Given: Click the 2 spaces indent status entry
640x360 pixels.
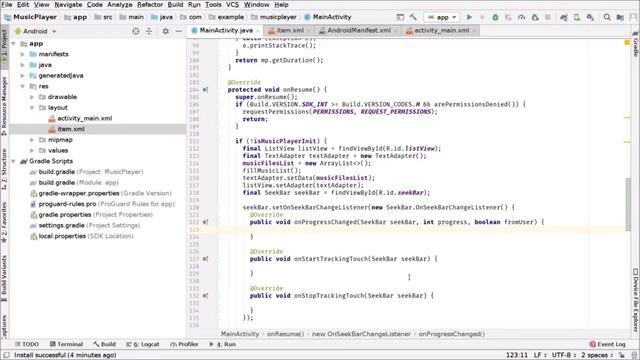Looking at the screenshot, I should 597,355.
